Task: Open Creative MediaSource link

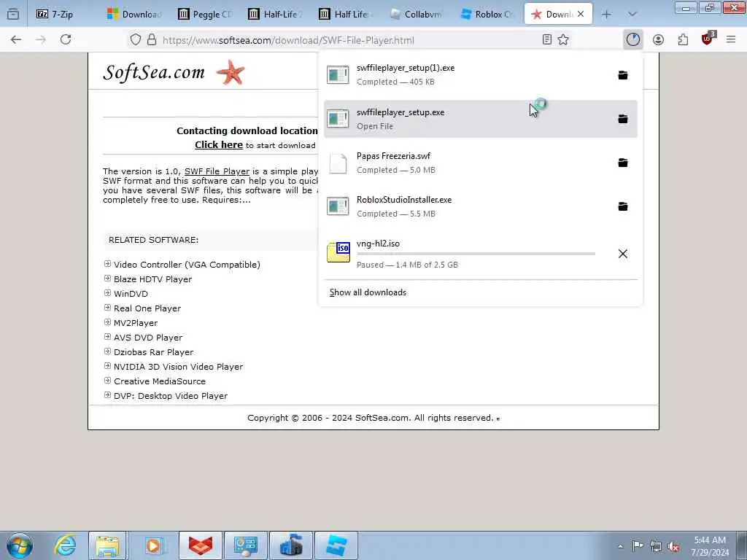Action: (160, 381)
